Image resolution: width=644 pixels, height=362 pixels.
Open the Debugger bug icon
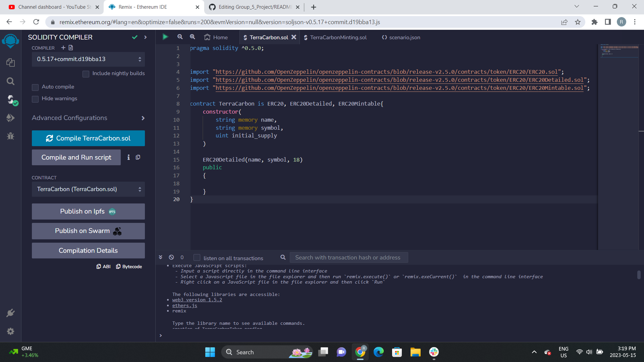pos(10,136)
